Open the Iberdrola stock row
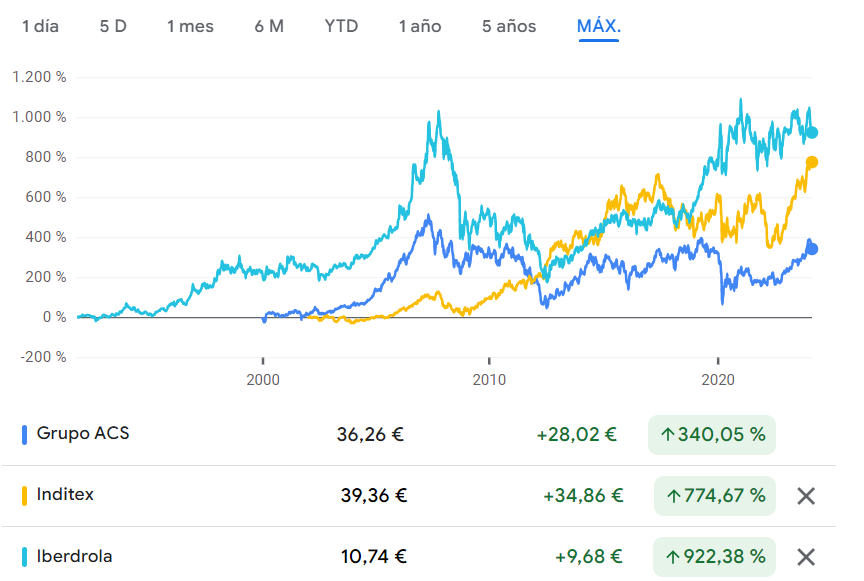Image resolution: width=864 pixels, height=581 pixels. click(x=74, y=557)
